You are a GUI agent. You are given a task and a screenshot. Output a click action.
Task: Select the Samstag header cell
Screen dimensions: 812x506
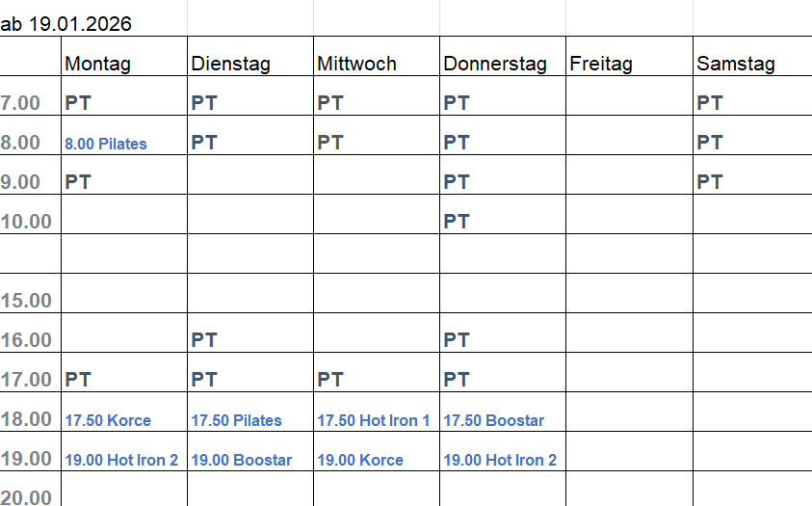point(736,64)
